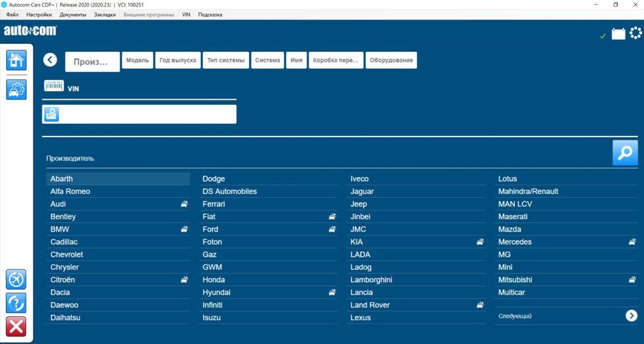Select the Год выпуска step tab
This screenshot has height=344, width=644.
(178, 60)
